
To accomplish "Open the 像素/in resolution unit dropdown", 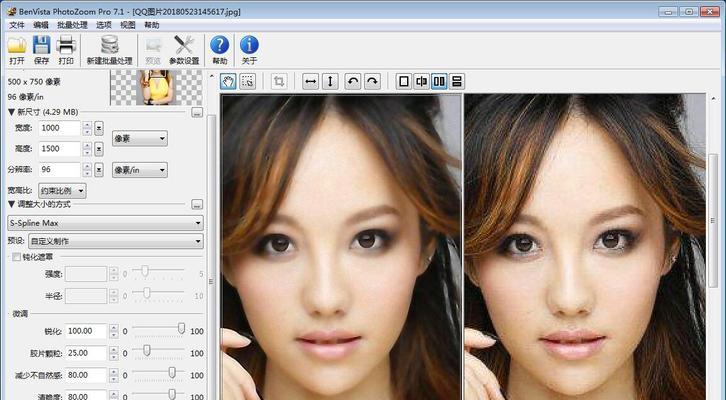I will coord(139,170).
